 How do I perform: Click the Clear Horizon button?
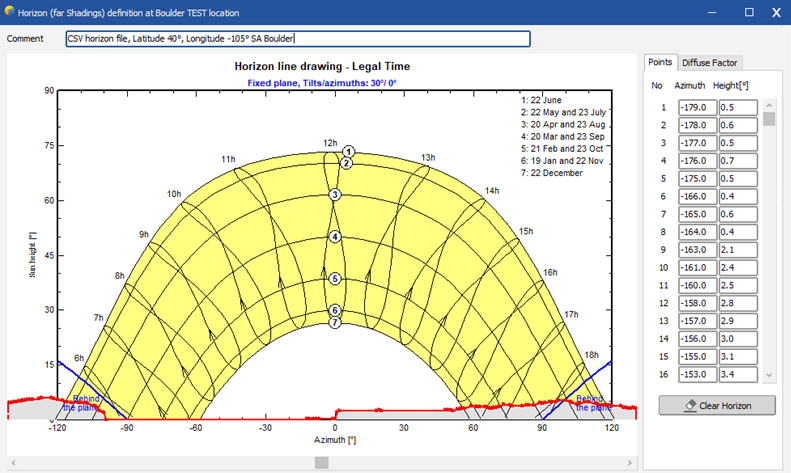(x=717, y=405)
